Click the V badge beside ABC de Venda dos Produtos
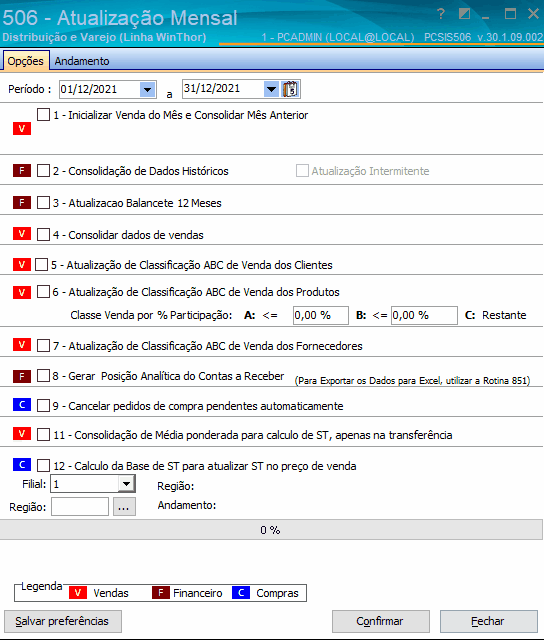The height and width of the screenshot is (640, 544). click(22, 292)
